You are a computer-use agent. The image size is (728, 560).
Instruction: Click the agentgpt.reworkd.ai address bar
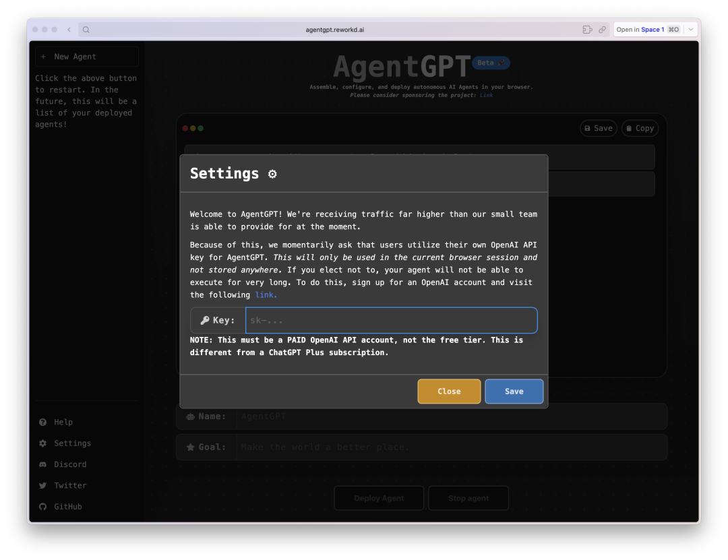pyautogui.click(x=335, y=30)
